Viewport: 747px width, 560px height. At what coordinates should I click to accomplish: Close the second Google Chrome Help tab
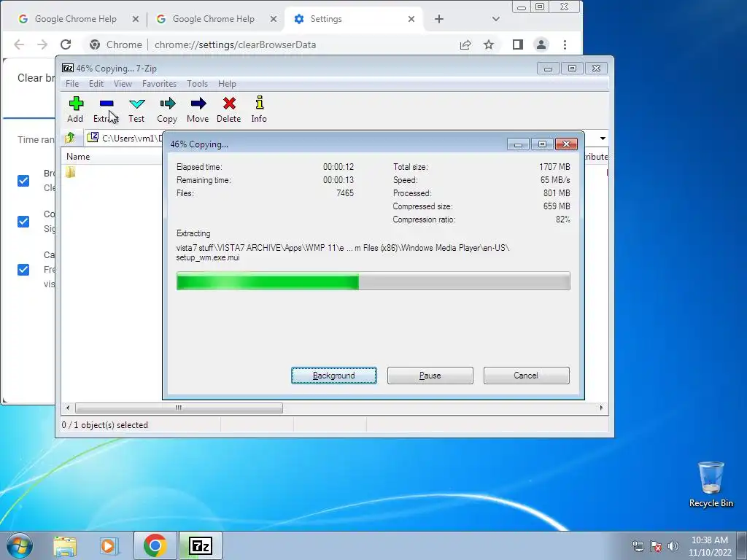(x=274, y=19)
